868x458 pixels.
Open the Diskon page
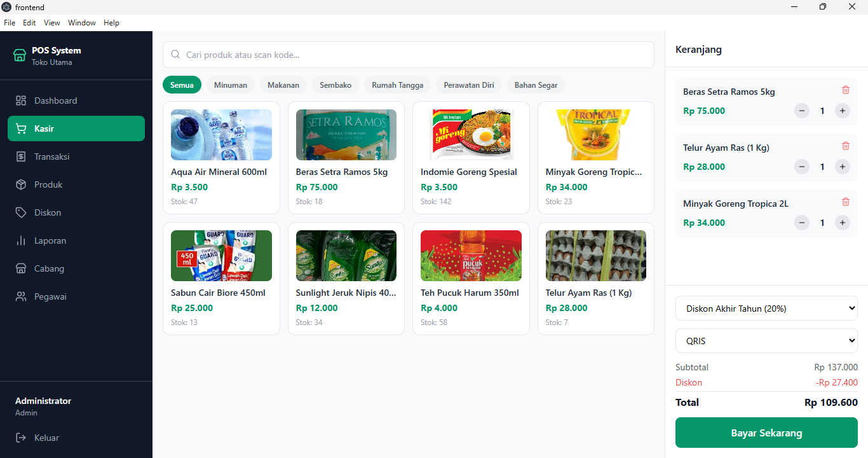[x=76, y=212]
